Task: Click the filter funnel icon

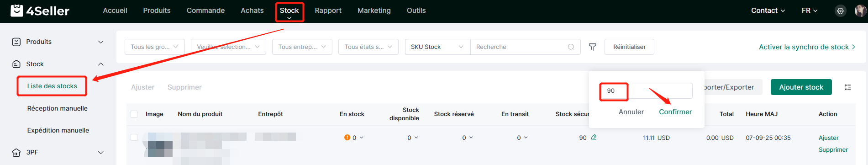Action: [592, 47]
